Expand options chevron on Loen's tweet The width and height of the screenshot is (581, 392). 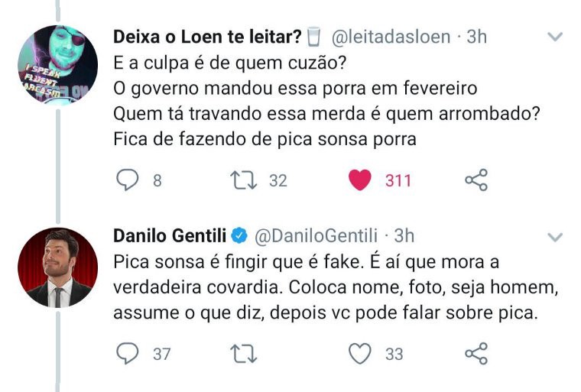[x=556, y=37]
